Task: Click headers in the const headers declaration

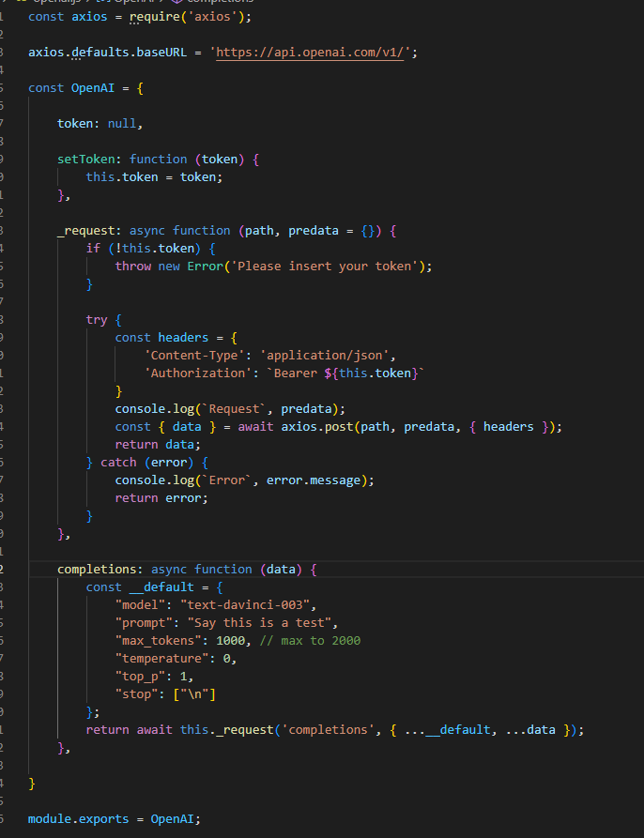Action: click(x=183, y=337)
